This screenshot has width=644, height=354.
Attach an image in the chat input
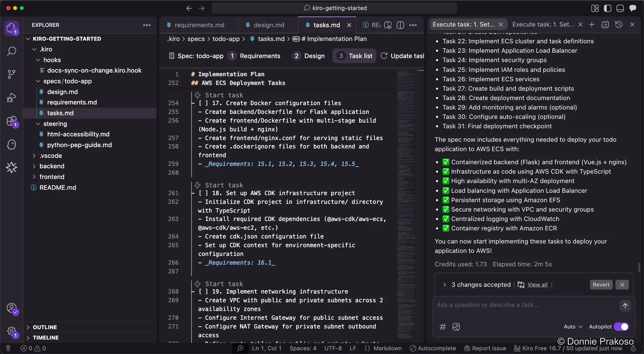point(457,327)
